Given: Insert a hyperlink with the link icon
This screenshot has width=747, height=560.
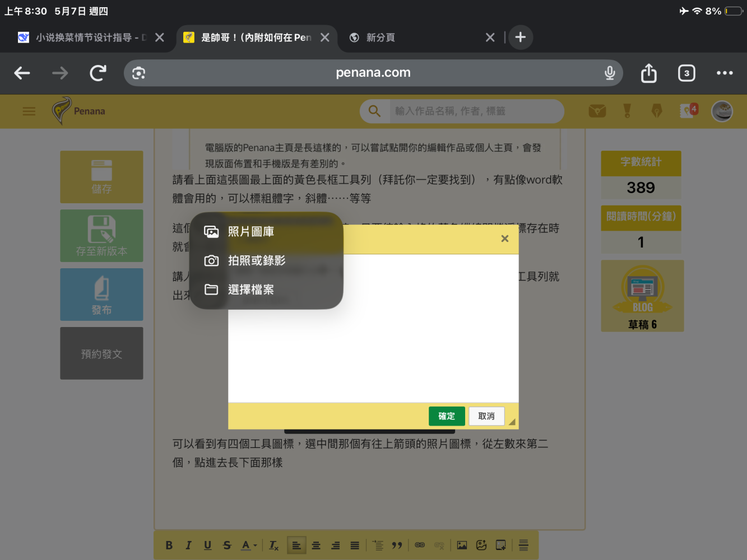Looking at the screenshot, I should click(x=420, y=545).
